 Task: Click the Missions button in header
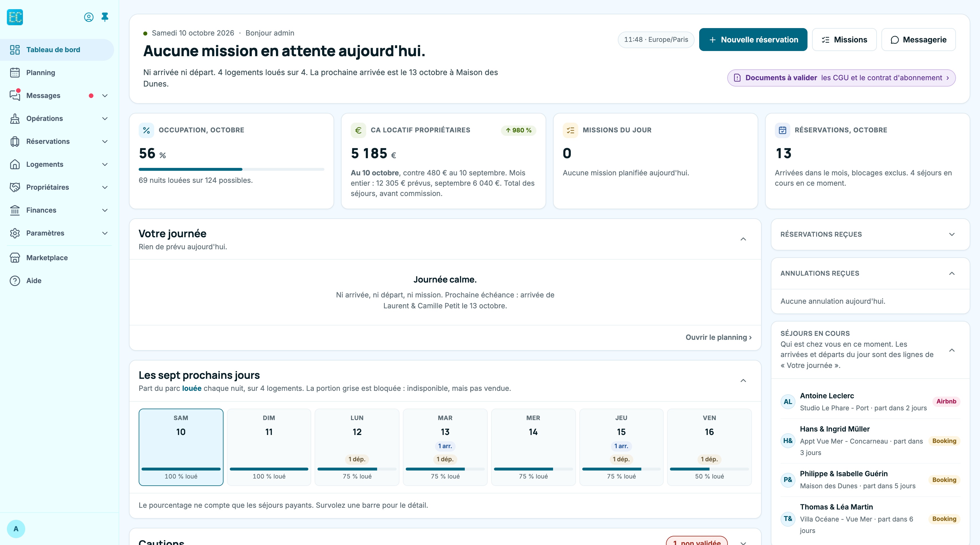coord(844,40)
